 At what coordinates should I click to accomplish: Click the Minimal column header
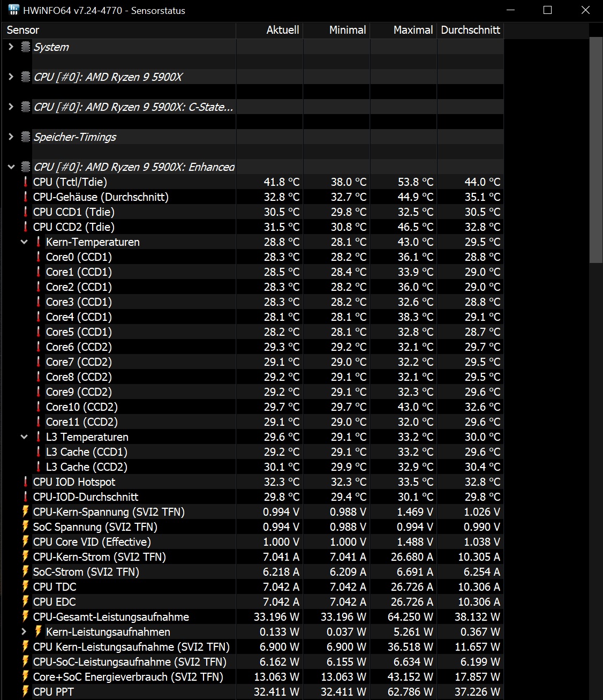[x=336, y=30]
